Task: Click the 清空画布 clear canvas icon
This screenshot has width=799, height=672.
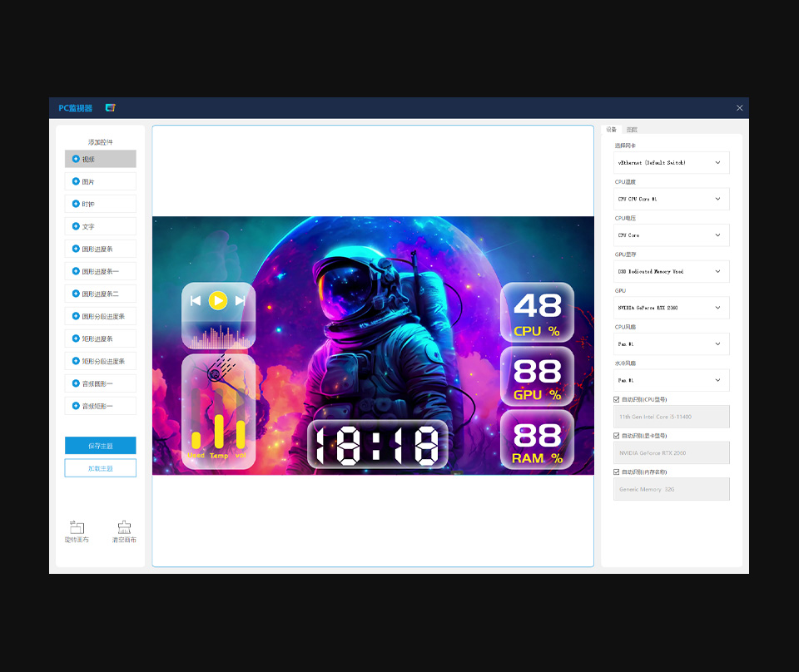Action: (124, 527)
